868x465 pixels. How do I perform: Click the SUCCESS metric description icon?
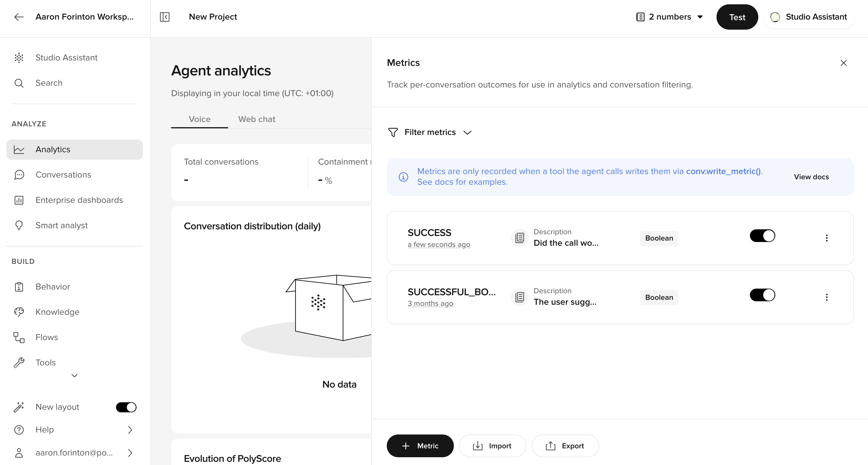pos(520,238)
